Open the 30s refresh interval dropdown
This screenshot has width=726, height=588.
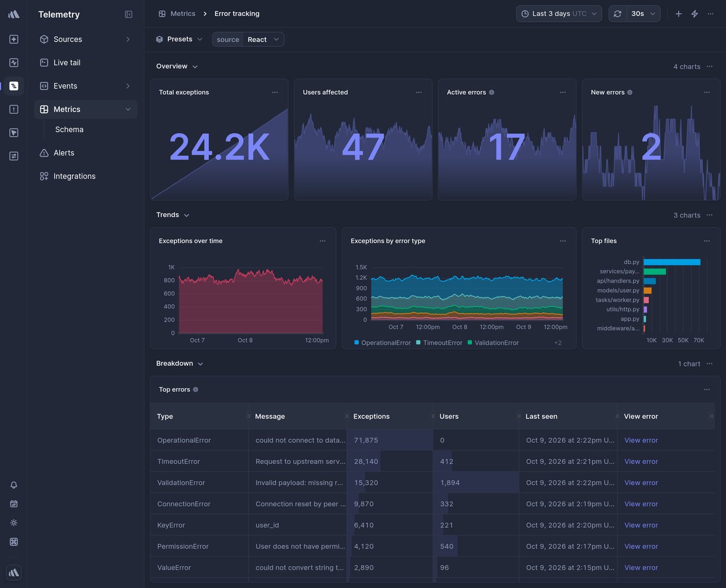tap(644, 14)
